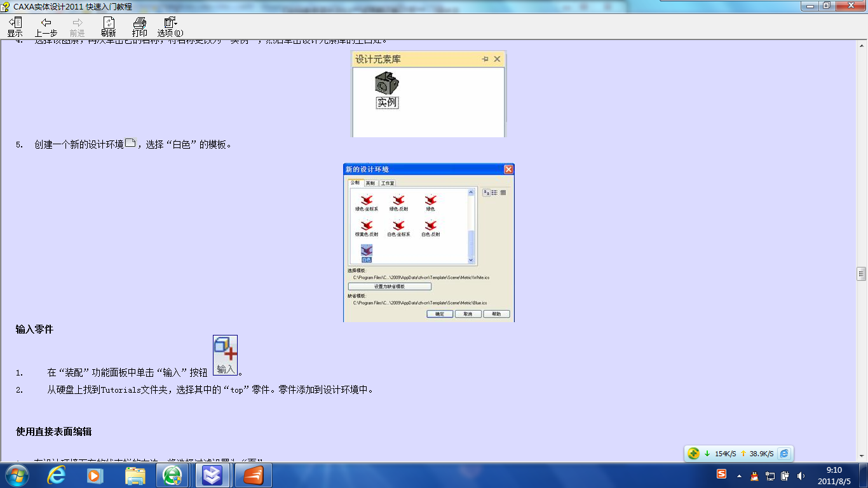Open the Windows Start menu

pyautogui.click(x=16, y=475)
